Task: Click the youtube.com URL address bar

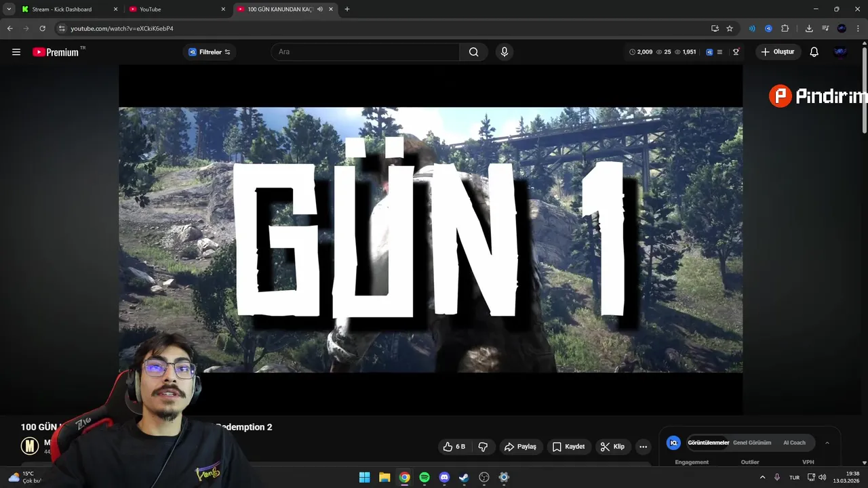Action: pos(387,28)
